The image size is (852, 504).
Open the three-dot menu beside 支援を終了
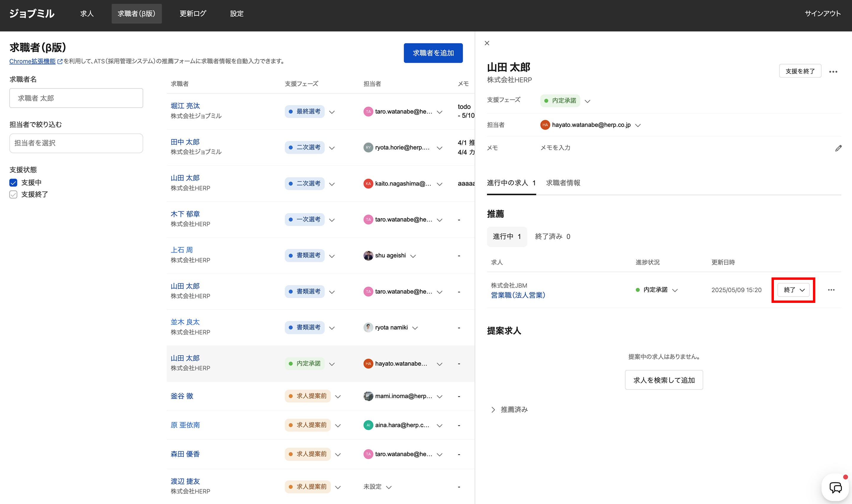pyautogui.click(x=833, y=72)
